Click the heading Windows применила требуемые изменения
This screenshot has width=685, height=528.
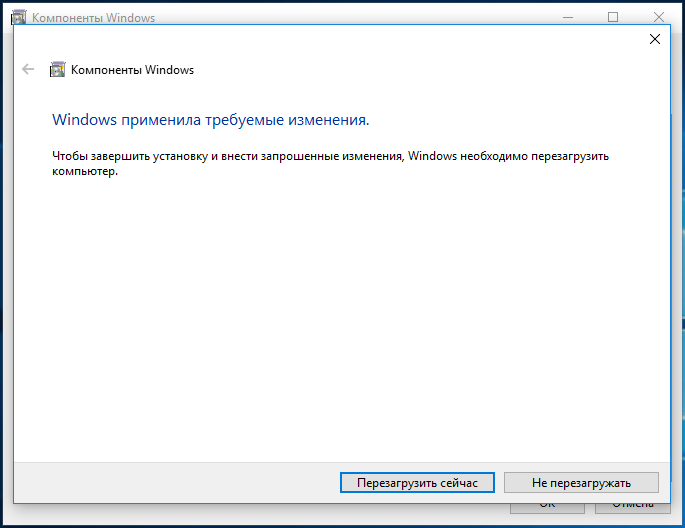211,120
